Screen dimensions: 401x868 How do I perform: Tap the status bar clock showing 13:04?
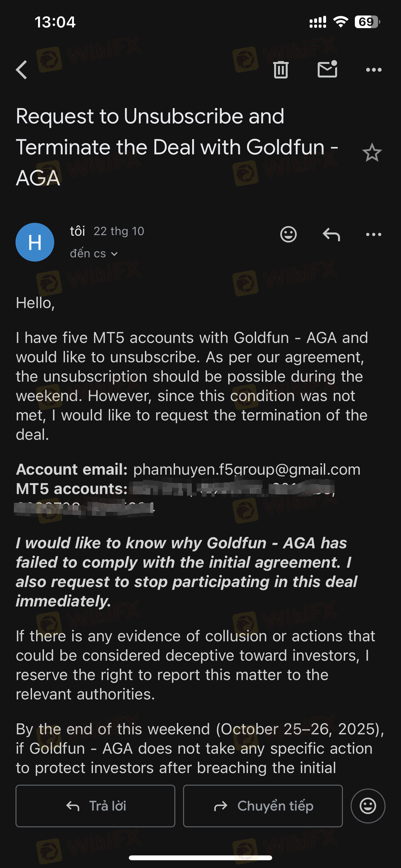(x=55, y=22)
